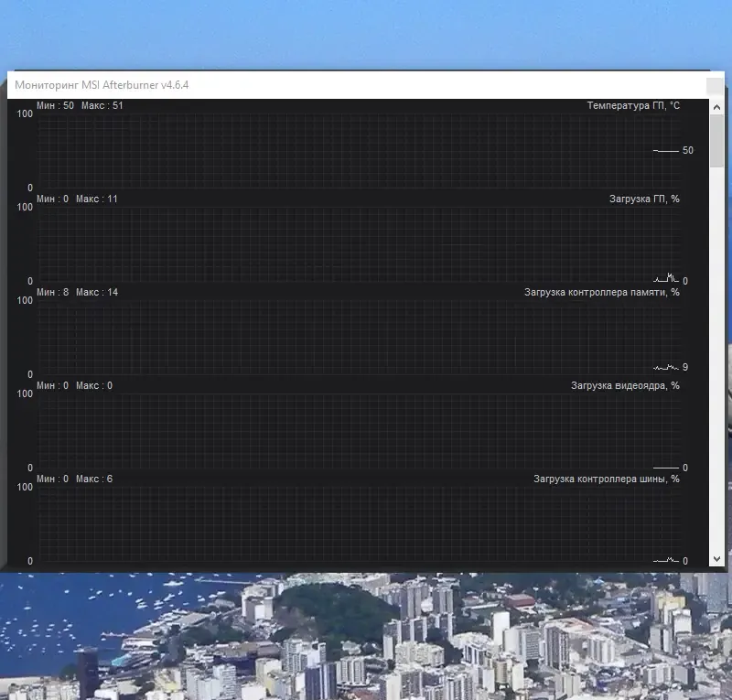Screen dimensions: 732x700
Task: Click the 'Температура ГП, °C' graph label
Action: (633, 105)
